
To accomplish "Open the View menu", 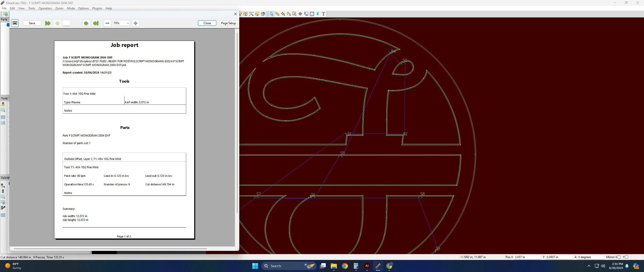I will click(x=21, y=8).
